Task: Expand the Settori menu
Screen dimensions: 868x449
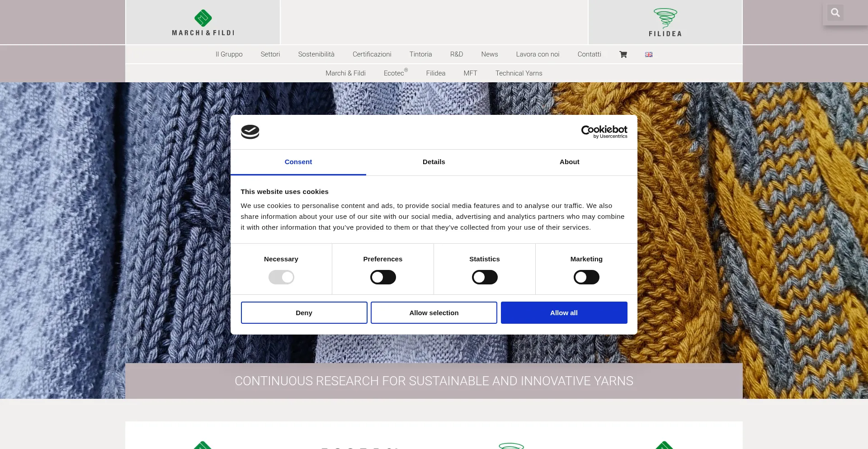Action: 270,54
